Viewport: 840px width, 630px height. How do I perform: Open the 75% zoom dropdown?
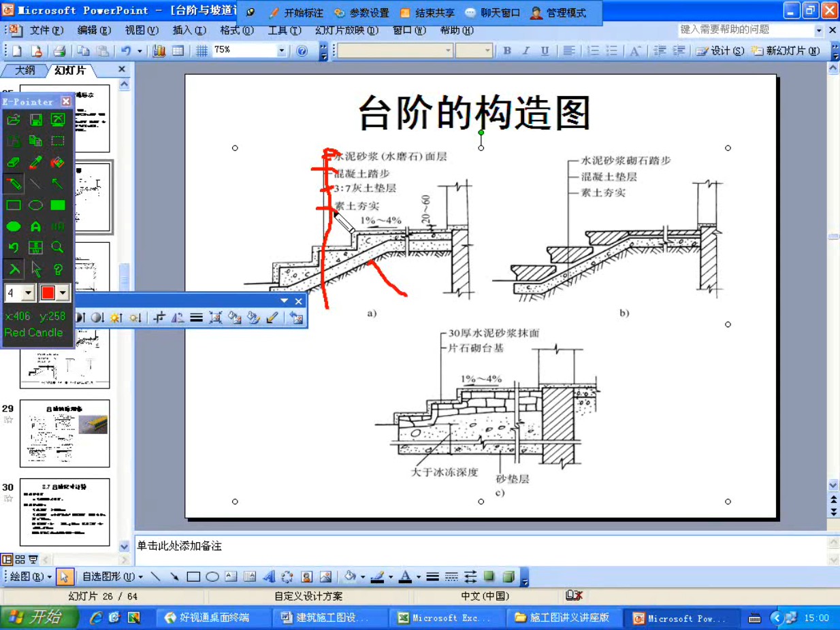pyautogui.click(x=282, y=51)
